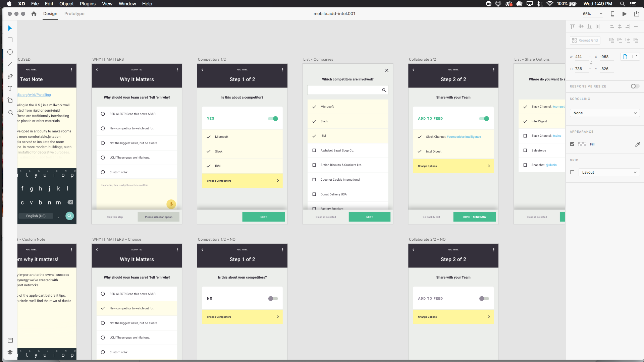The height and width of the screenshot is (362, 644).
Task: Check Alphabet Bagel Soup Co. checkbox
Action: [314, 150]
